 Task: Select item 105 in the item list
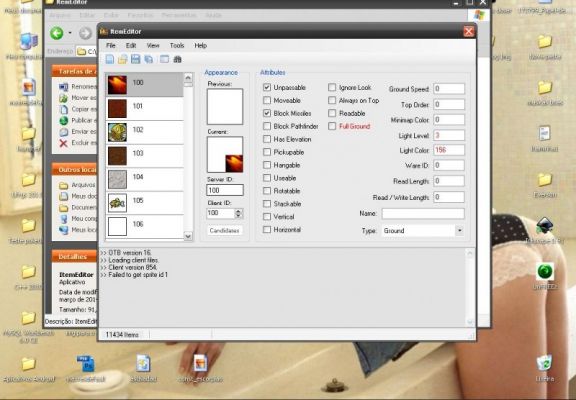tap(144, 203)
